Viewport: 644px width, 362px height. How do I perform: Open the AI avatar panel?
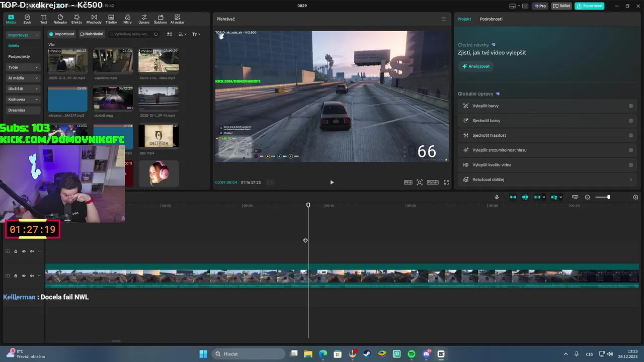click(x=177, y=19)
